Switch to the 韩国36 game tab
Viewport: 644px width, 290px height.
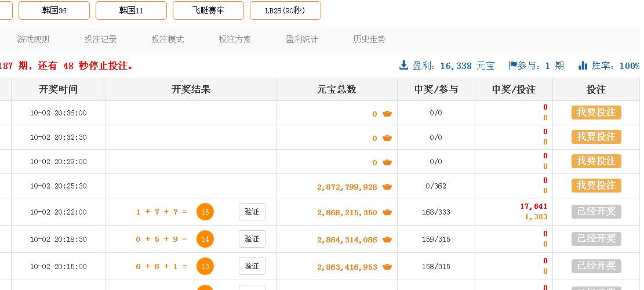(54, 10)
